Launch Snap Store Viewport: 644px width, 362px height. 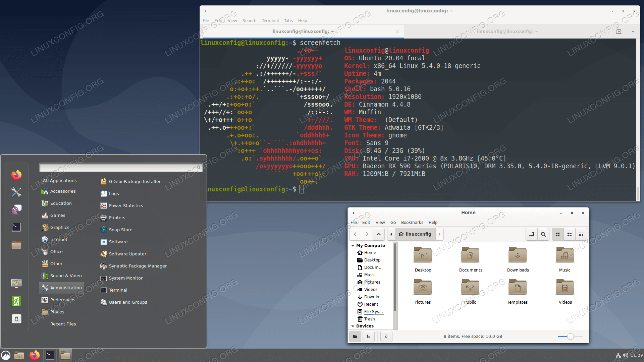[116, 230]
